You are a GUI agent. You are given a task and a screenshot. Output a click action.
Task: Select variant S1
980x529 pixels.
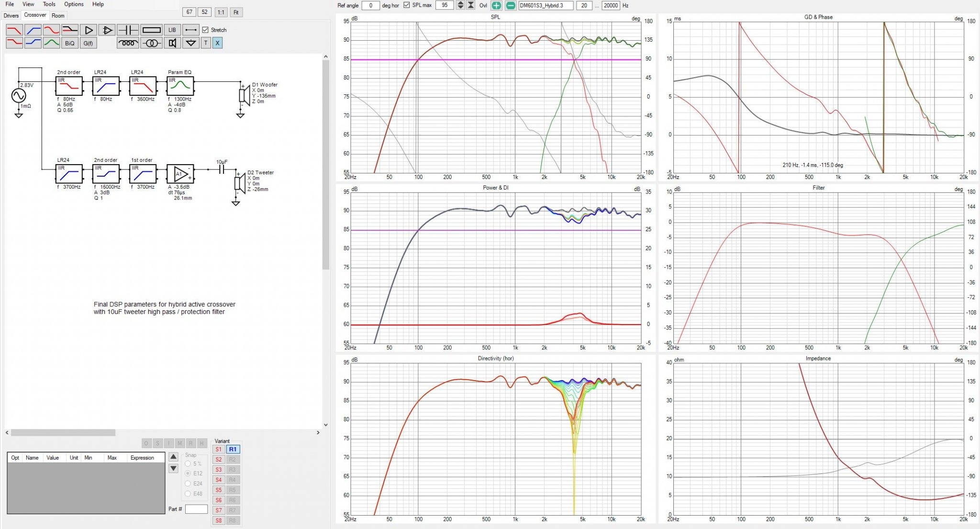pyautogui.click(x=219, y=449)
